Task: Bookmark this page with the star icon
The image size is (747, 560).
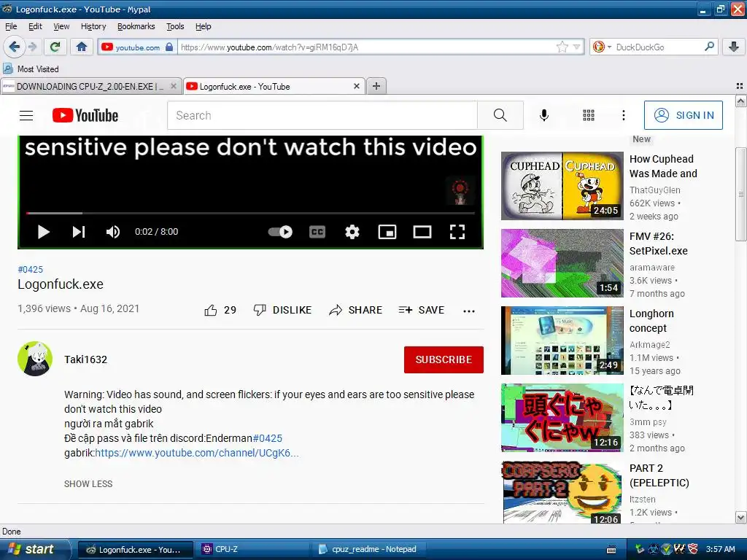Action: click(x=562, y=47)
